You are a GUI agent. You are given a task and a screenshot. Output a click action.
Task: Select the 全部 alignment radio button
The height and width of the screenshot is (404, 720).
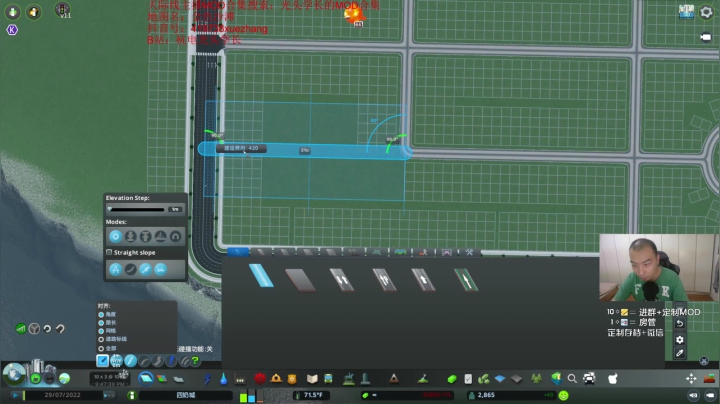(x=101, y=348)
